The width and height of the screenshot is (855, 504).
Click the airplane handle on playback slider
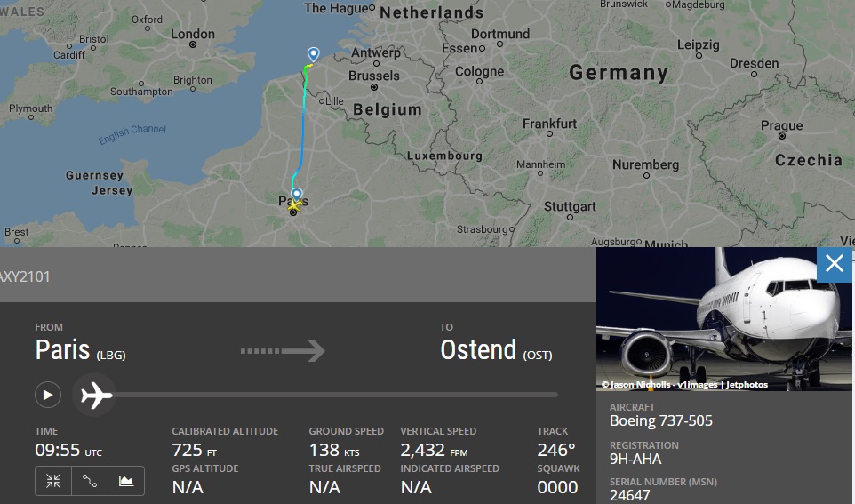pos(95,394)
